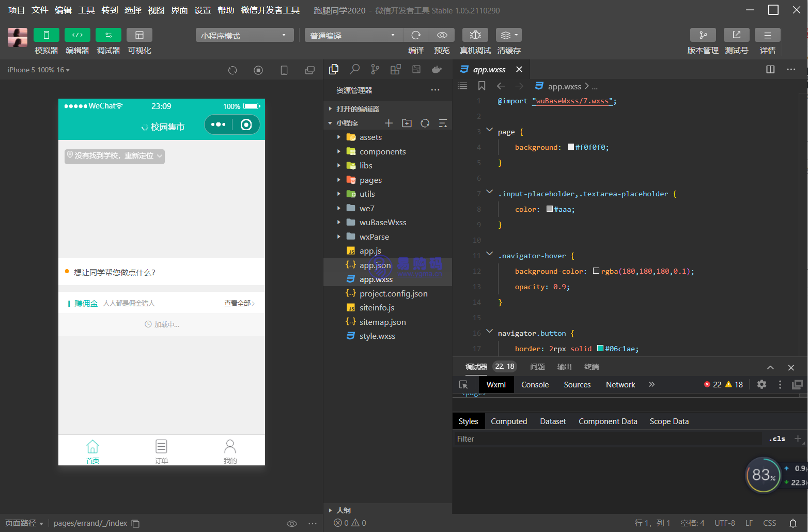Screen dimensions: 808x532
Task: Toggle the debugger panel button
Action: click(x=108, y=35)
